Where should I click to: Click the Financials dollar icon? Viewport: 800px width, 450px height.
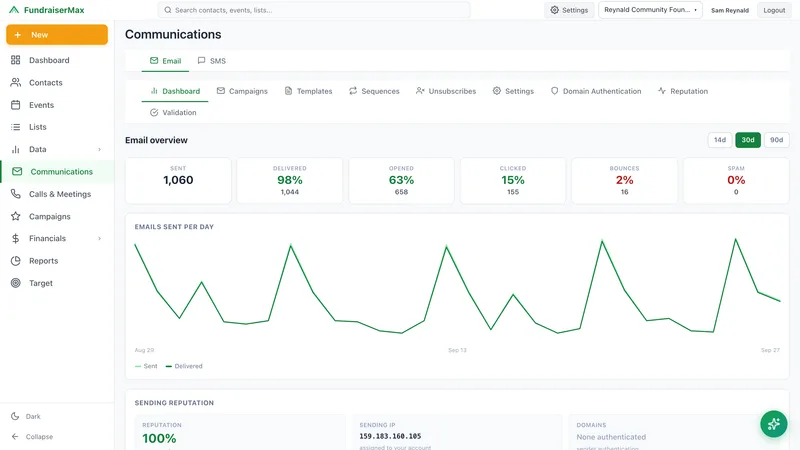coord(16,238)
